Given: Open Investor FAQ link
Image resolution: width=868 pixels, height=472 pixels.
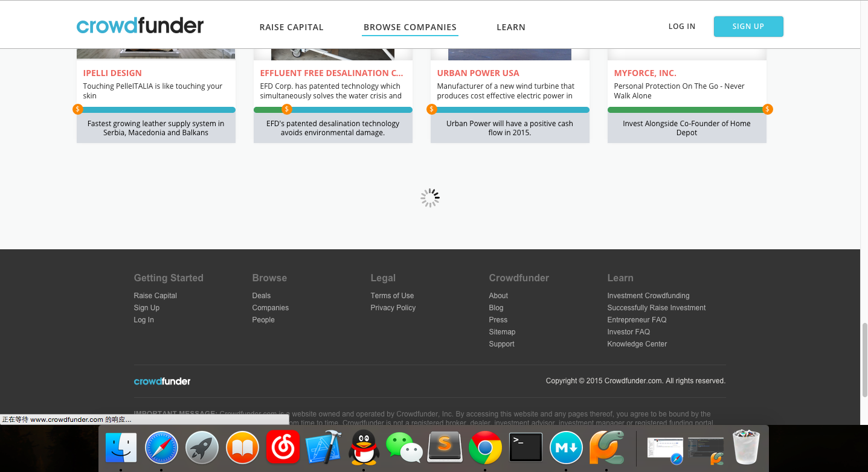Looking at the screenshot, I should click(x=628, y=332).
